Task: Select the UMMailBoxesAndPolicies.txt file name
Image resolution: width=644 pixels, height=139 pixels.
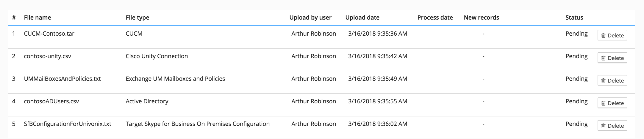Action: tap(62, 79)
